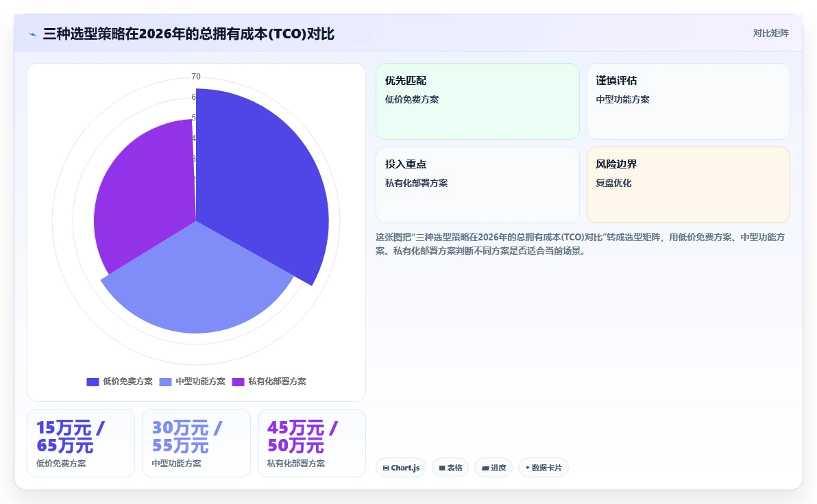Open the 谨慎评估 card
Image resolution: width=817 pixels, height=504 pixels.
688,101
